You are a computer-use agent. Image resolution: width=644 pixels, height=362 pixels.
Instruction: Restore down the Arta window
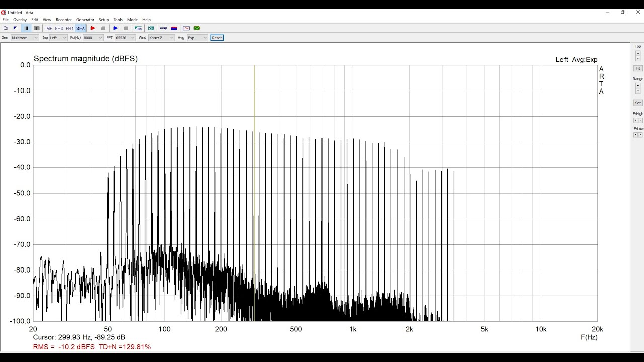coord(622,12)
